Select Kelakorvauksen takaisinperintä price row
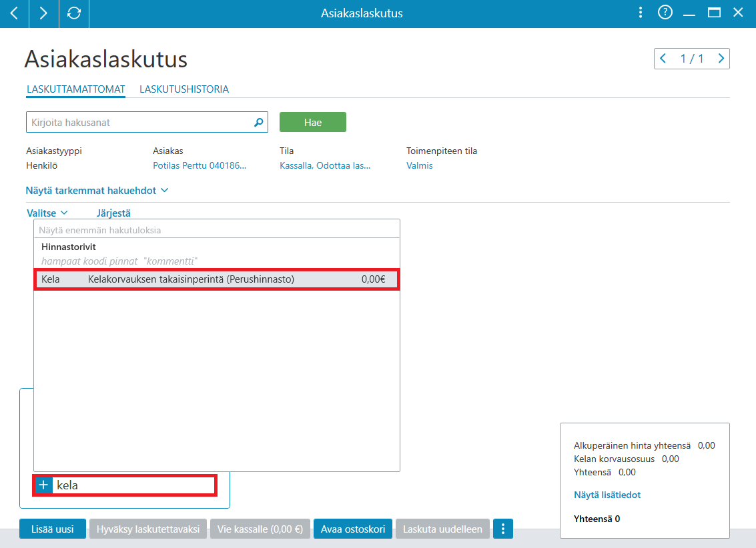The width and height of the screenshot is (756, 548). [x=216, y=279]
